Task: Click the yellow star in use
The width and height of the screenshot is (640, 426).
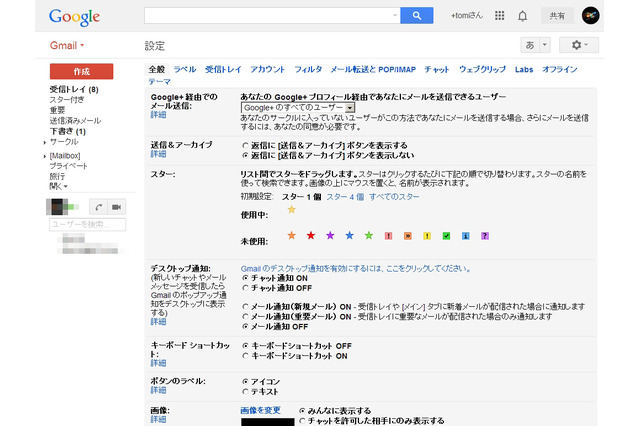Action: click(x=291, y=210)
